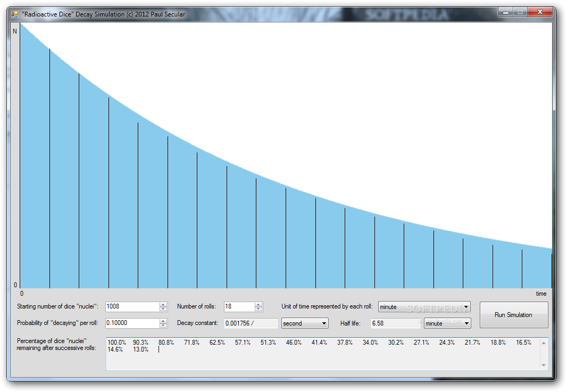Image resolution: width=567 pixels, height=392 pixels.
Task: Click the number of rolls field showing 18
Action: point(239,307)
